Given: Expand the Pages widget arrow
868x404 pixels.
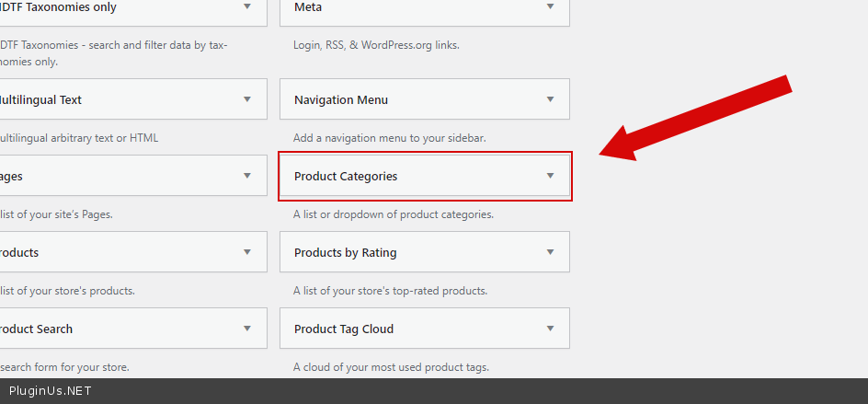Looking at the screenshot, I should [x=246, y=176].
